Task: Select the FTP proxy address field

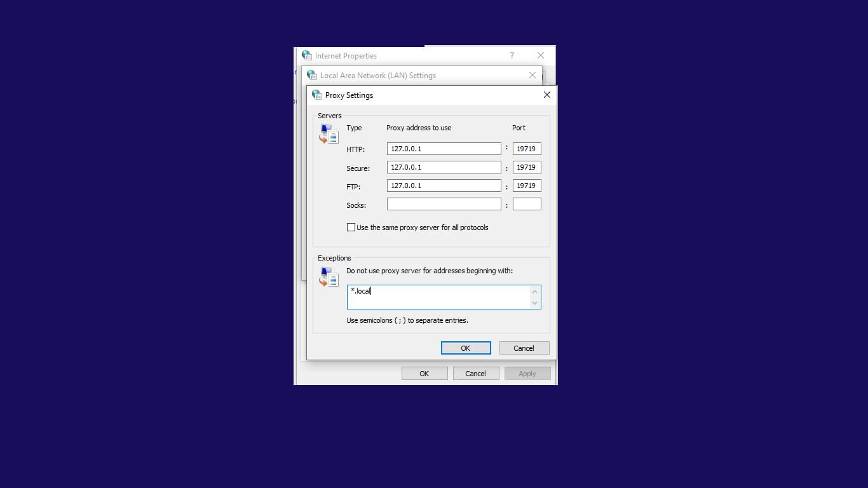Action: (444, 185)
